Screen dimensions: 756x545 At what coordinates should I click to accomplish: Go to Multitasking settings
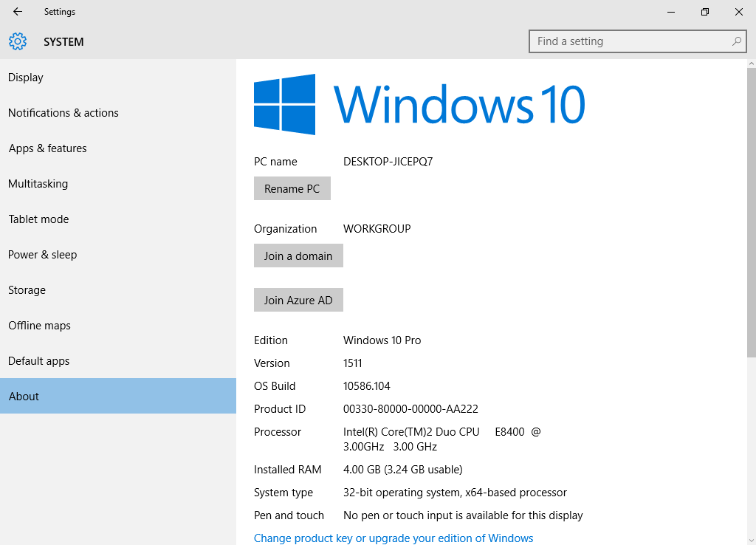[x=118, y=184]
